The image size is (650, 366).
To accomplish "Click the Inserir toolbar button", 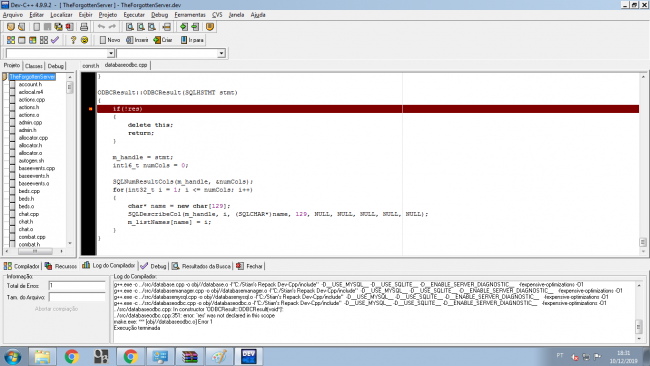I will click(137, 40).
